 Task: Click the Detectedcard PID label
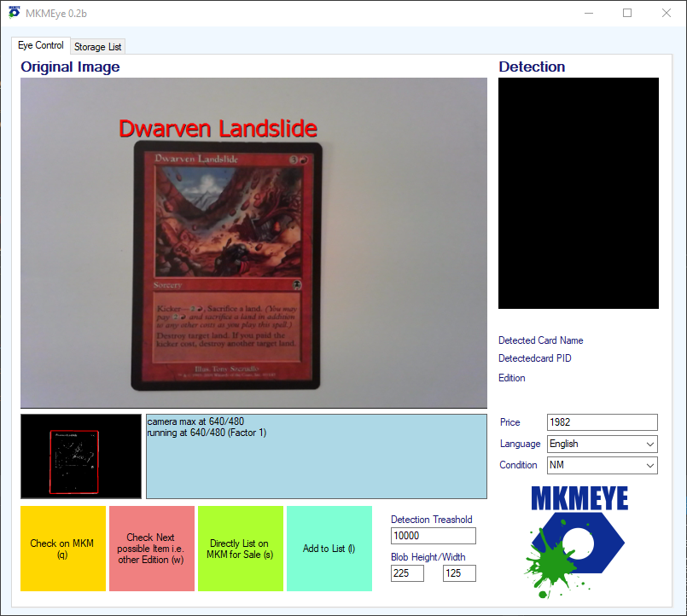coord(535,358)
